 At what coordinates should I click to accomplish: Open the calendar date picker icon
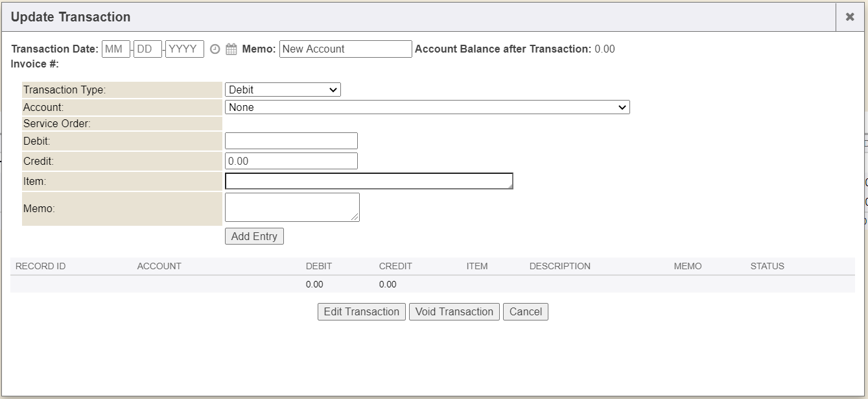(x=231, y=49)
